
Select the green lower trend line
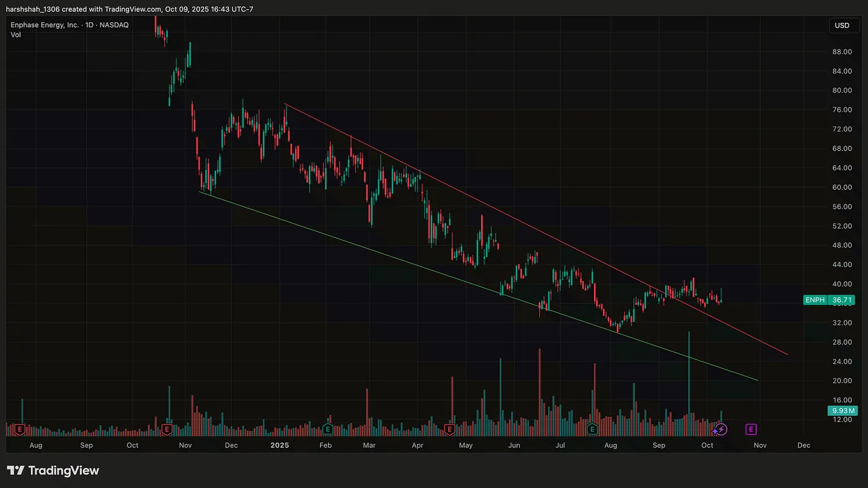click(477, 286)
